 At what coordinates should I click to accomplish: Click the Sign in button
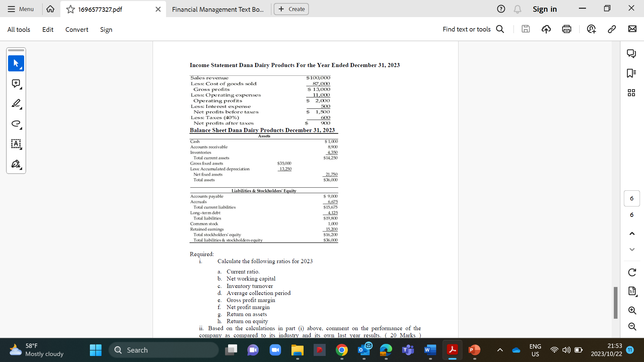point(545,9)
